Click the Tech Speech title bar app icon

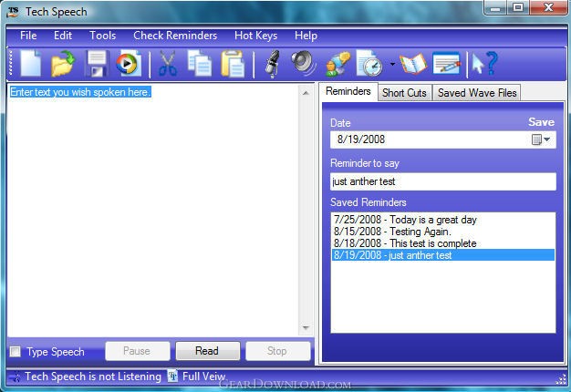(13, 12)
